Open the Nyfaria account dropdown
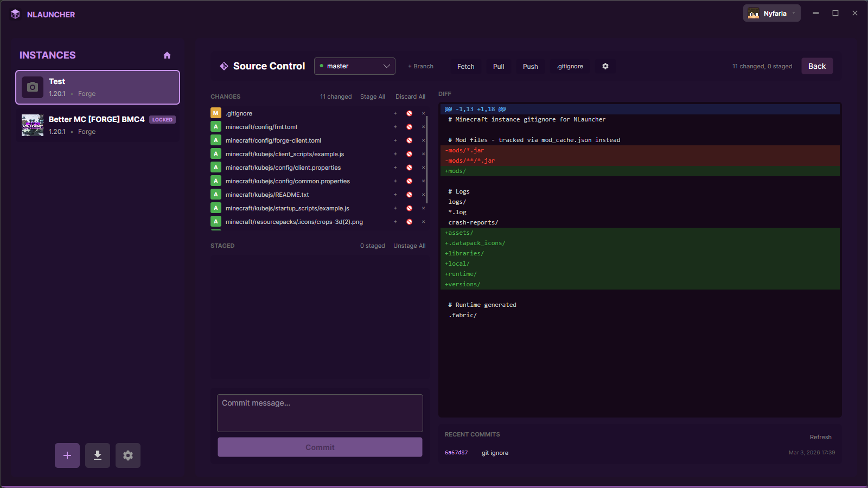This screenshot has width=868, height=488. tap(771, 14)
